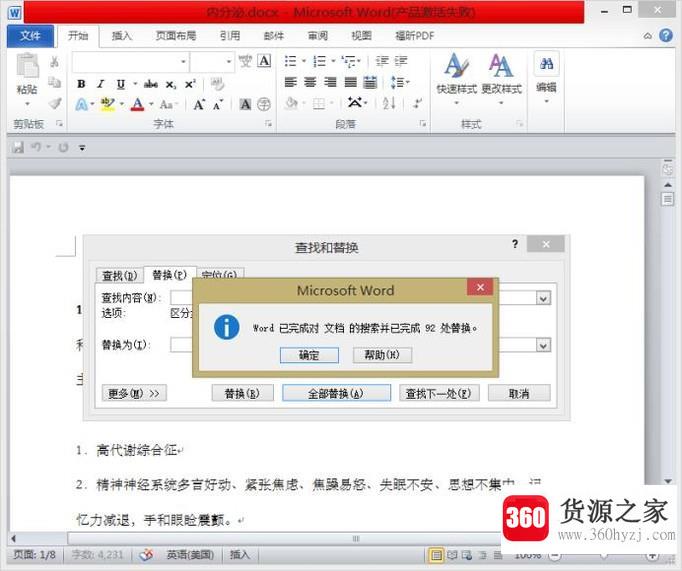Click the Cut scissors icon
Screen dimensions: 682x571
[x=54, y=62]
